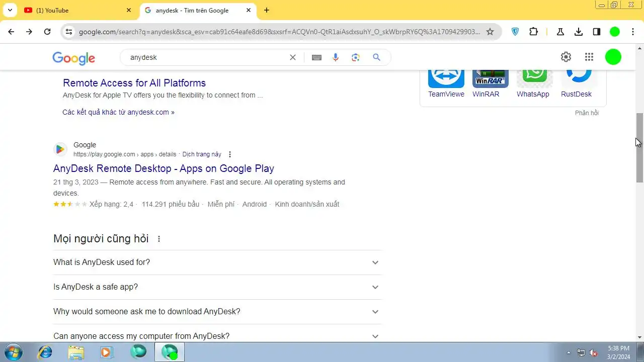Open the Extensions puzzle-piece menu
Image resolution: width=644 pixels, height=362 pixels.
[534, 32]
